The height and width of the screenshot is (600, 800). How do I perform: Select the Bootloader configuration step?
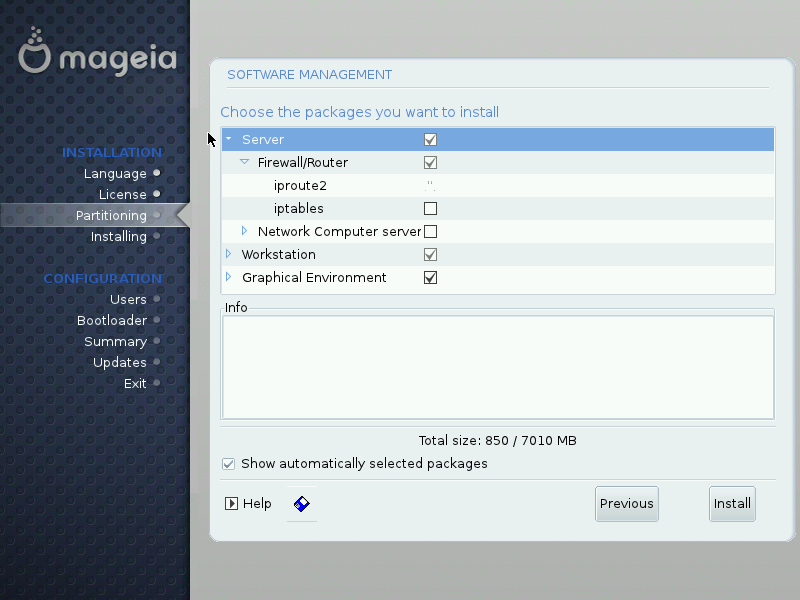pos(112,320)
